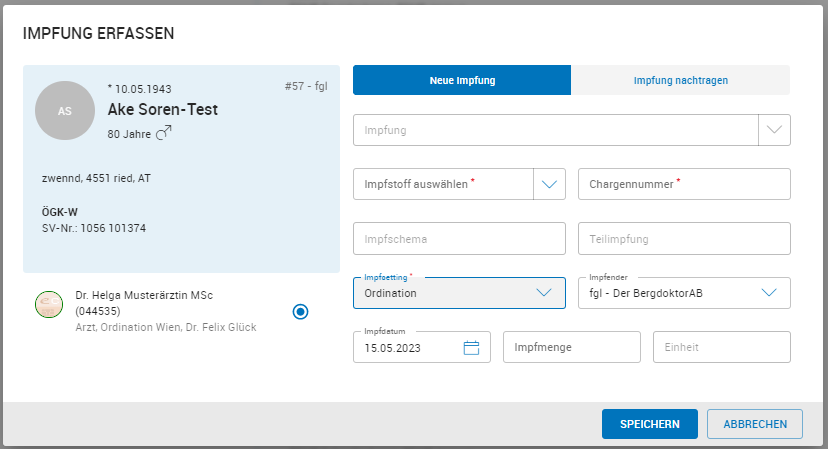The height and width of the screenshot is (449, 828).
Task: Switch to the Neue Impfung tab
Action: [x=462, y=80]
